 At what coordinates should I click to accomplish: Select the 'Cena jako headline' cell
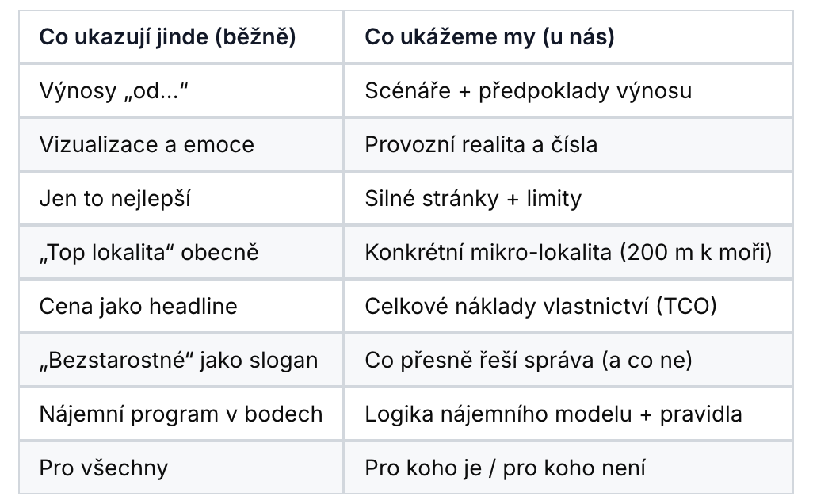point(138,307)
